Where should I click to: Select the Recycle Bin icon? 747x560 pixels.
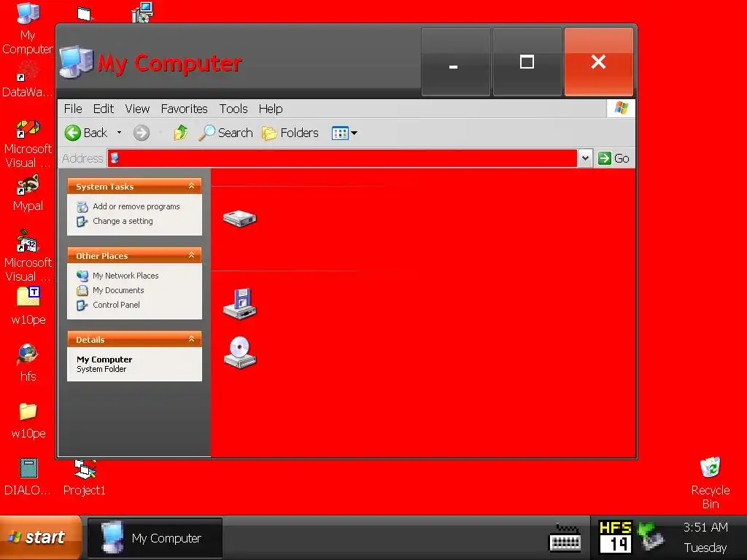pos(711,483)
